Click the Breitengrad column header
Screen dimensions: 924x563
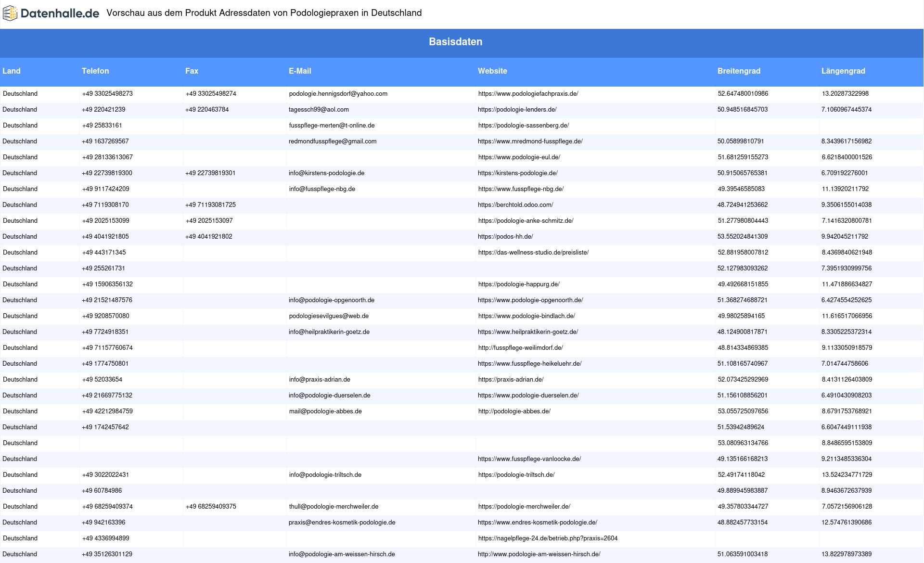[x=739, y=71]
